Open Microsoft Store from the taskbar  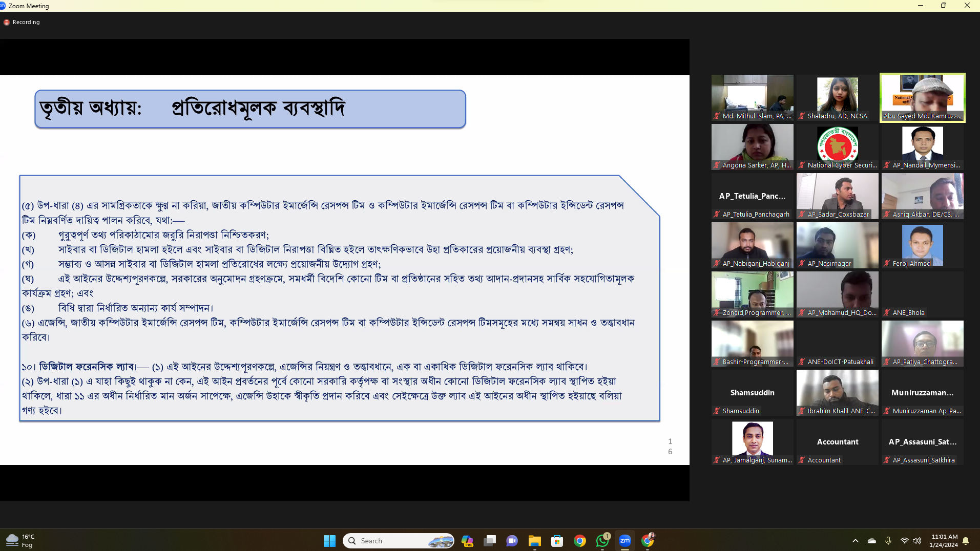(557, 540)
